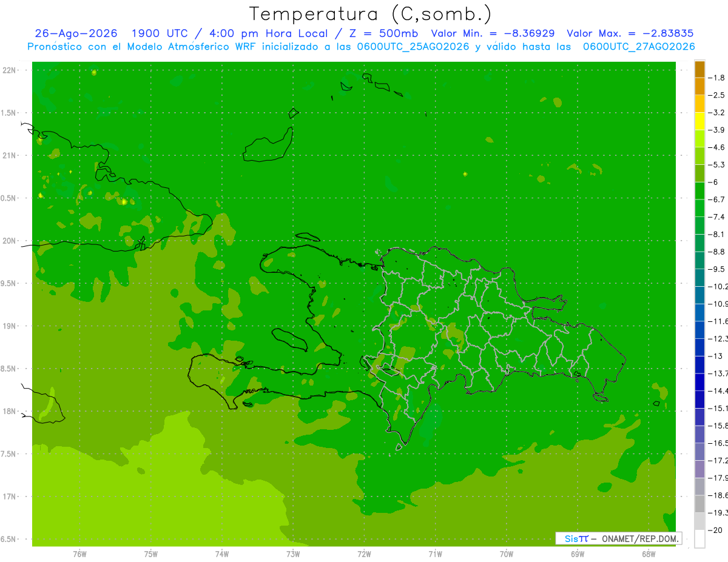Click the '22N' latitude label
This screenshot has height=562, width=728.
[x=10, y=70]
